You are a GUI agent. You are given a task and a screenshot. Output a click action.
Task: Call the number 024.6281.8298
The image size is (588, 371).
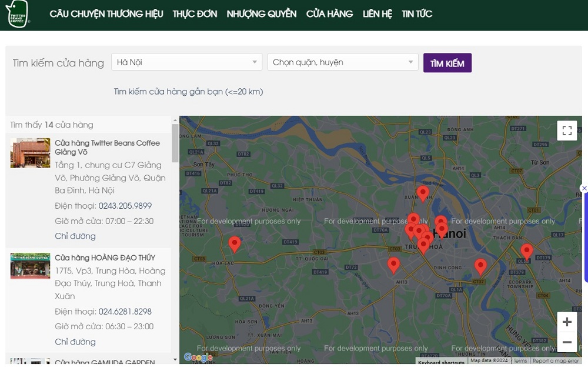[125, 312]
